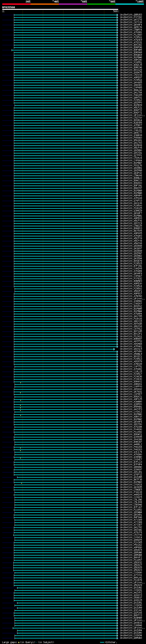Select UniRef100_B9GWG9 label

tap(131, 55)
